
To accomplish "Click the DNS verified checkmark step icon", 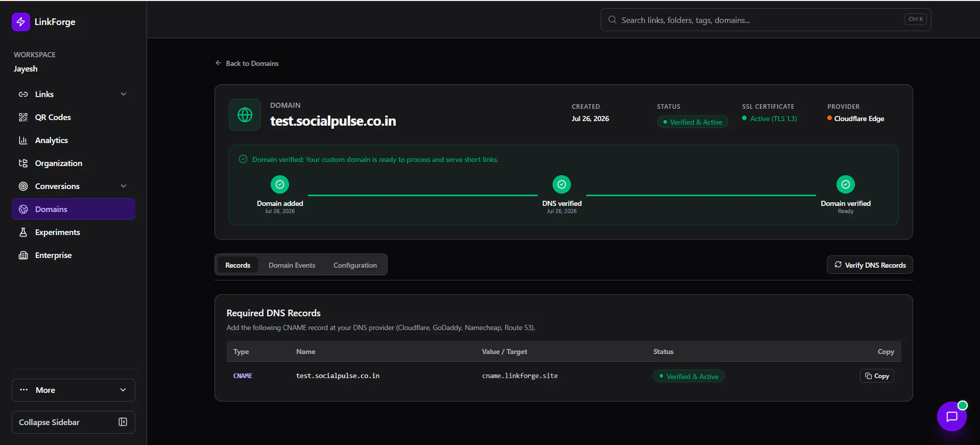I will click(x=562, y=184).
